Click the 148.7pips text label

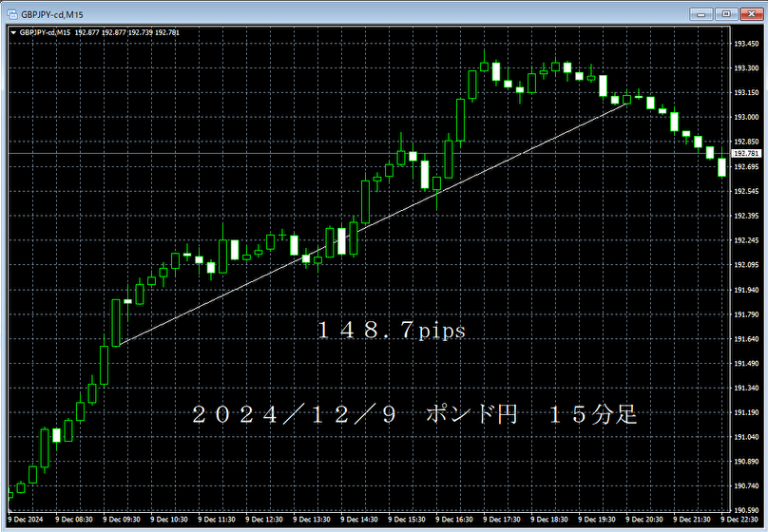pyautogui.click(x=392, y=331)
